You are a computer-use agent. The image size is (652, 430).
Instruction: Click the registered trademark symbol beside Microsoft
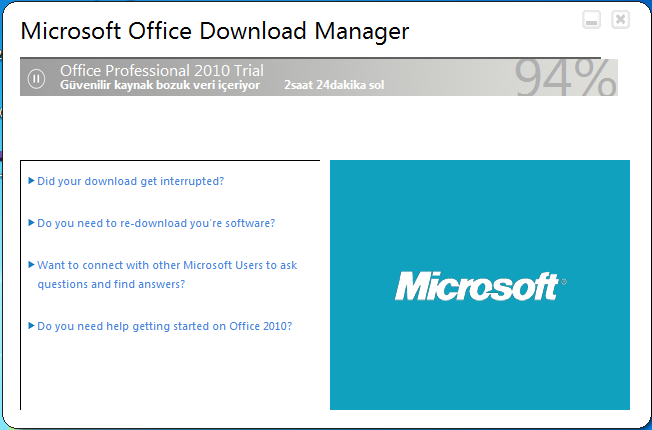pyautogui.click(x=563, y=282)
